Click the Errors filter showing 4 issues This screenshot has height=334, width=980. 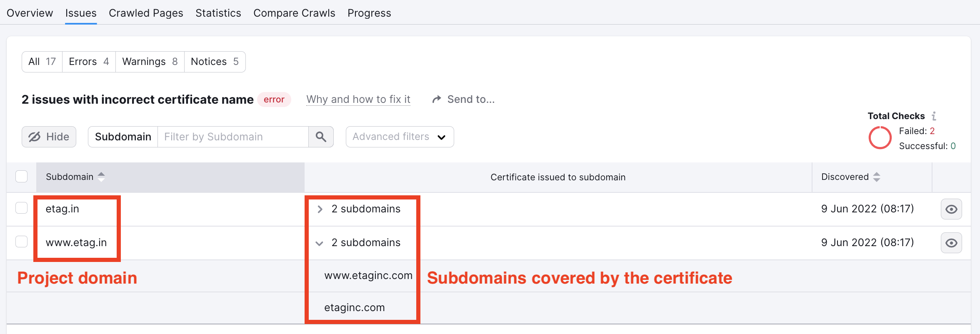point(88,61)
